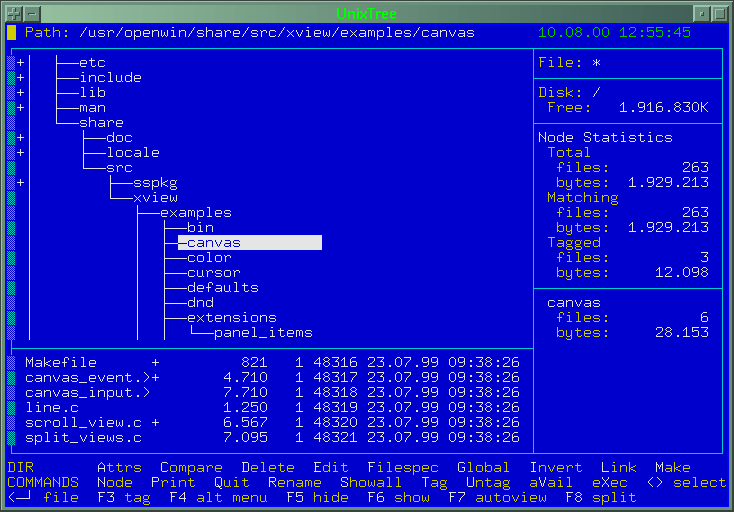734x512 pixels.
Task: Choose the aVail command
Action: (x=551, y=482)
